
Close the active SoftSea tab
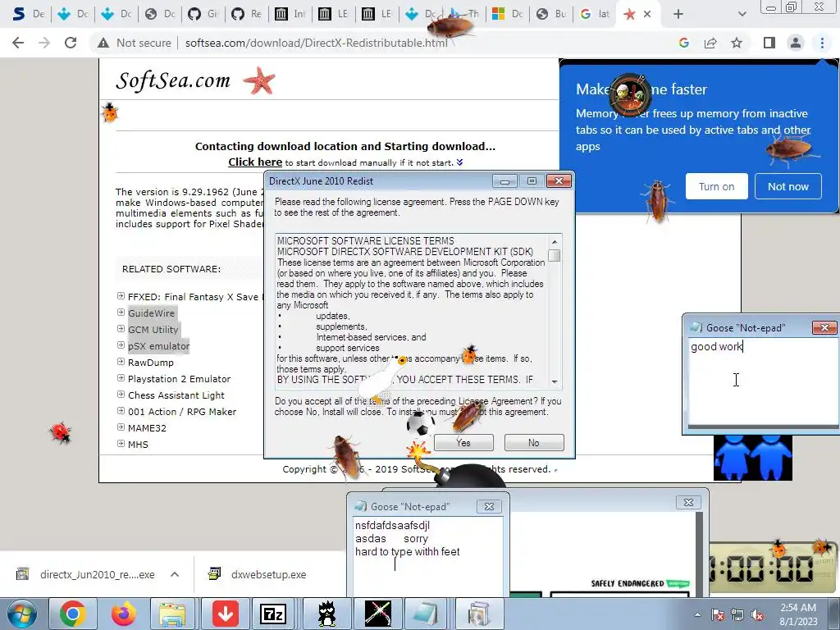click(x=647, y=14)
